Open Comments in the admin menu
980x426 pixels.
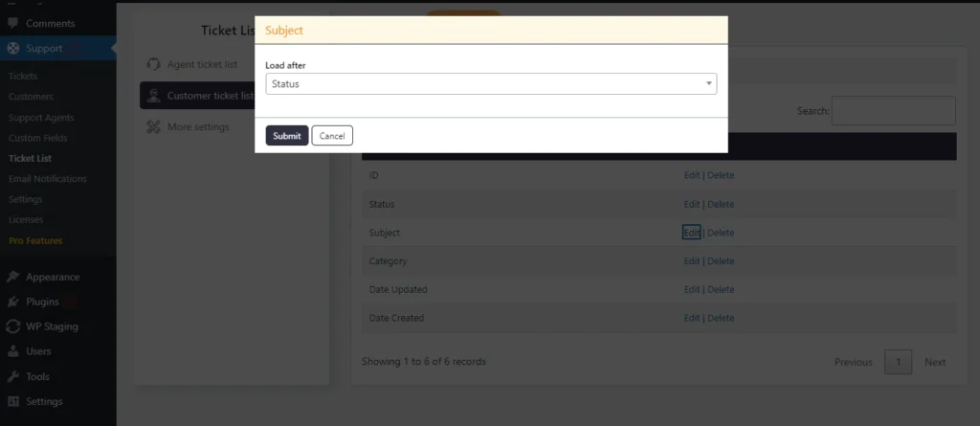50,24
